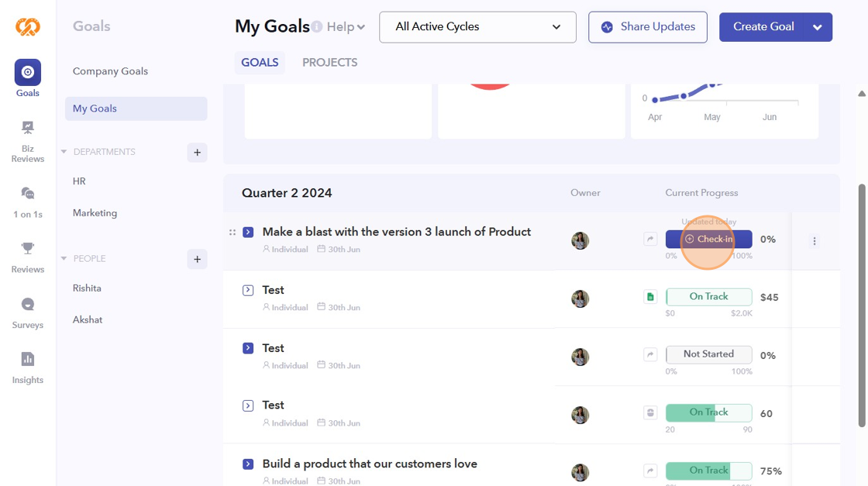Click Check-in on first goal
Screen dimensions: 868x486
[708, 240]
